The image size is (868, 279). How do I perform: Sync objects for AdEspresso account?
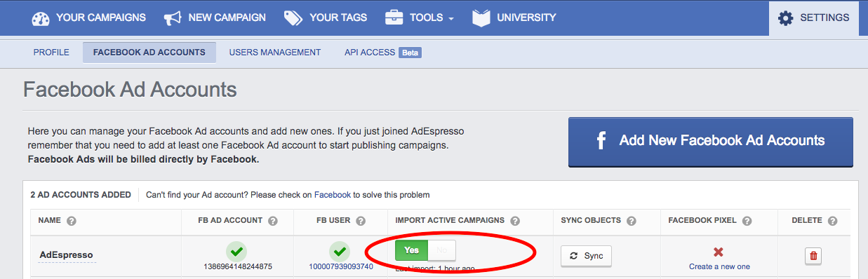click(x=586, y=256)
